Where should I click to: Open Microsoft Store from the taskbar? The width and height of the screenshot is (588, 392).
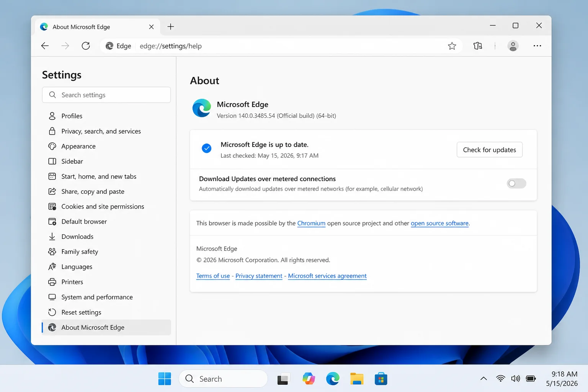(381, 379)
